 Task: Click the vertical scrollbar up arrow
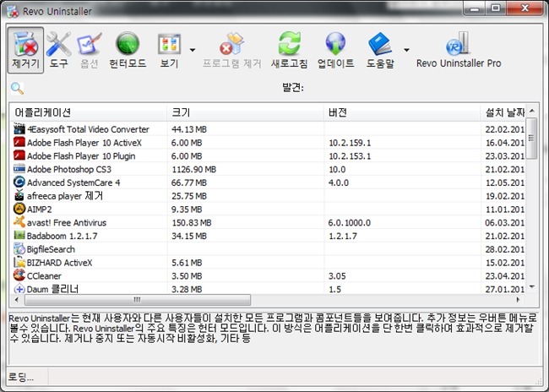pos(532,111)
